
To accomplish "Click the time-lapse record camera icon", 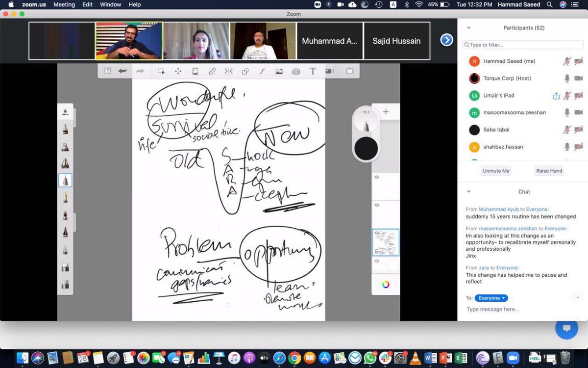I will (330, 71).
